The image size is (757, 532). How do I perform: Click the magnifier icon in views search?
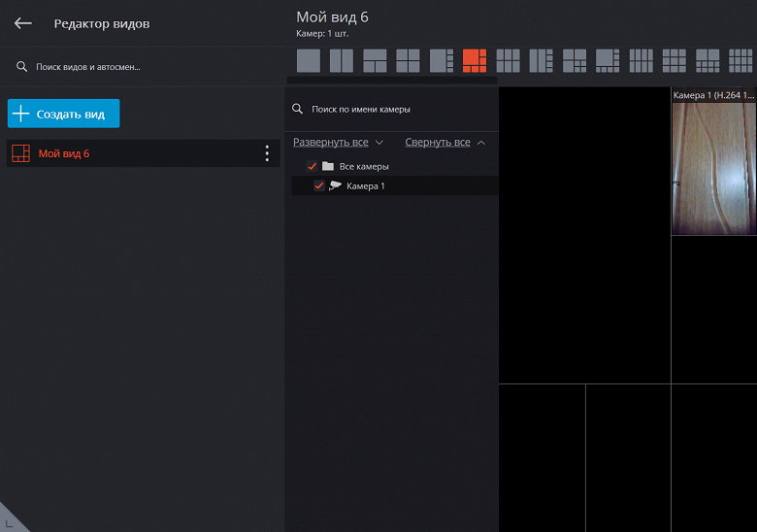pyautogui.click(x=21, y=67)
